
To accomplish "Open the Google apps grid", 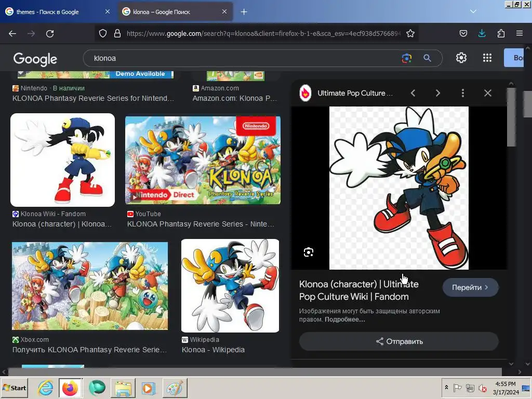I will point(487,58).
